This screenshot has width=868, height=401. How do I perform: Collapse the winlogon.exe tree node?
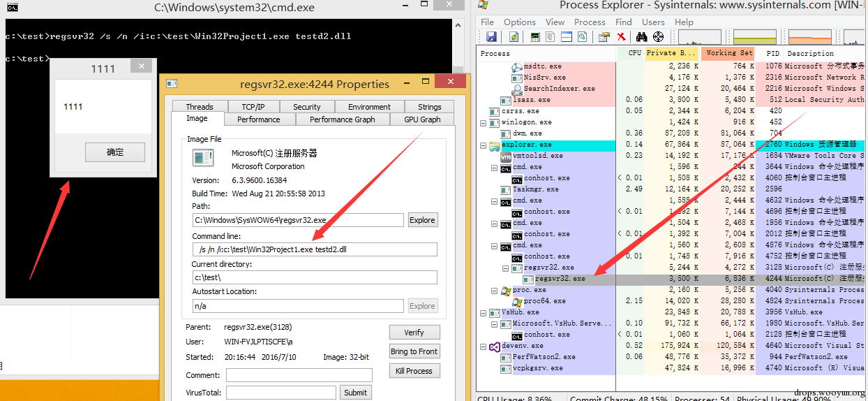click(x=484, y=122)
